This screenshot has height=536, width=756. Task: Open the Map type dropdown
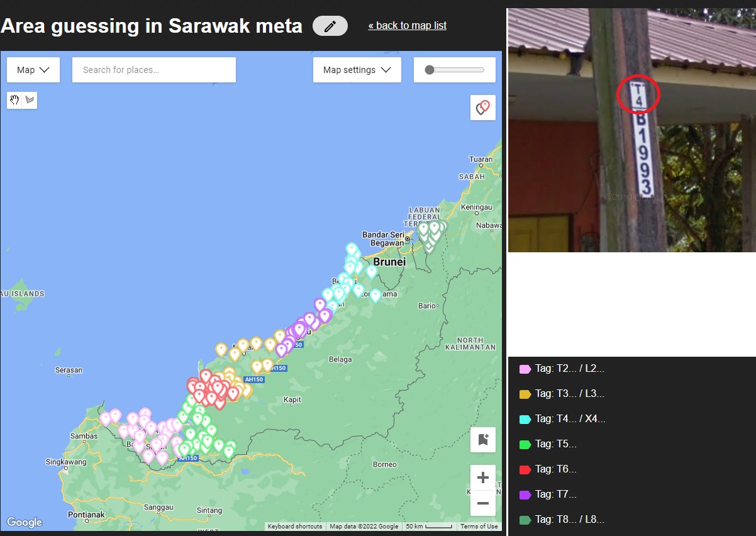tap(33, 70)
